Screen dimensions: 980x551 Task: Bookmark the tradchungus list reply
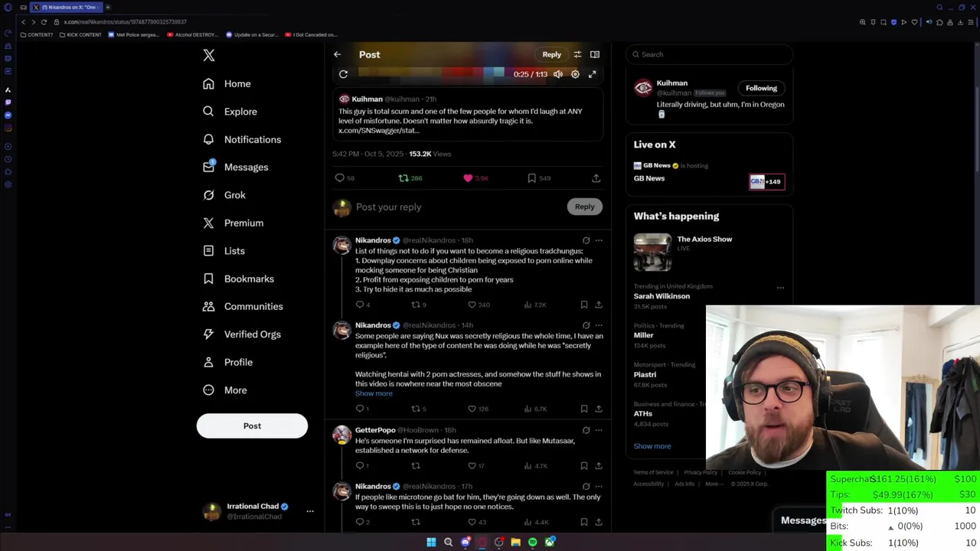point(584,305)
